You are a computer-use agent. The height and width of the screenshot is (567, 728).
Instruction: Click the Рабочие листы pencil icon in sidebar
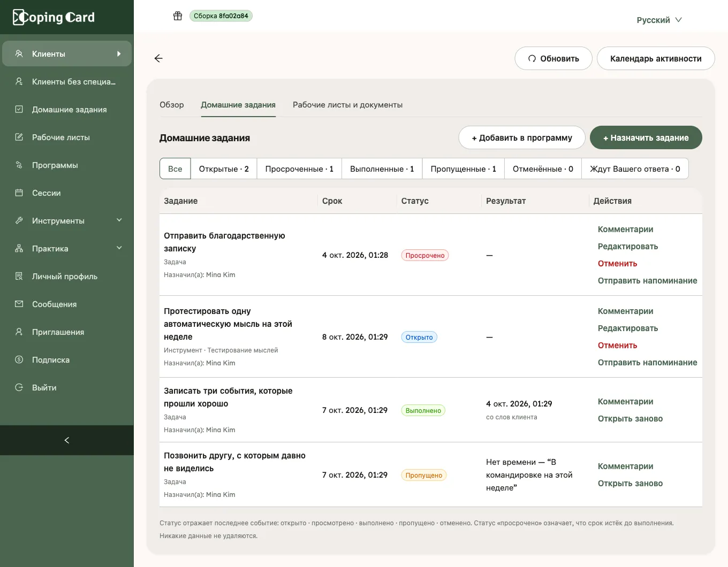click(19, 137)
